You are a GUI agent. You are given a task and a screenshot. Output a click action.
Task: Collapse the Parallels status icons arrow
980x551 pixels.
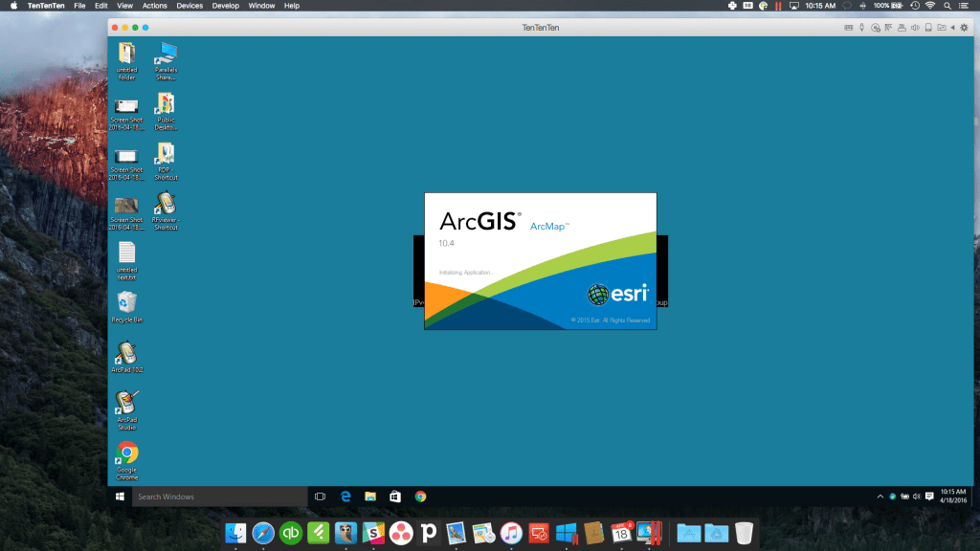click(x=952, y=28)
